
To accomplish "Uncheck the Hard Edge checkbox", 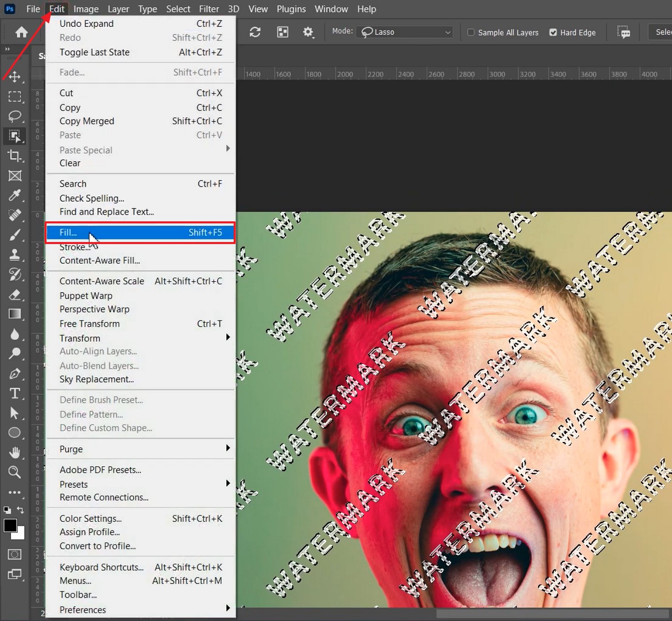I will point(553,32).
